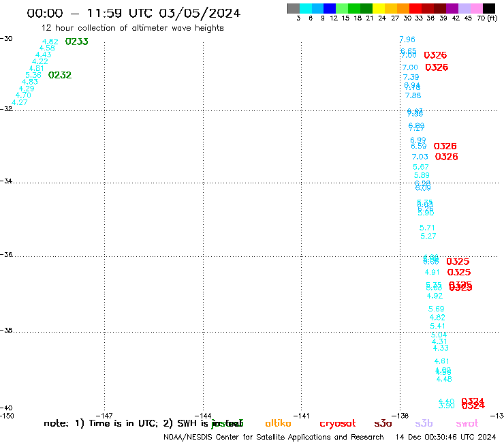Click the 4.29 wave height reading
This screenshot has width=504, height=443.
[x=27, y=89]
